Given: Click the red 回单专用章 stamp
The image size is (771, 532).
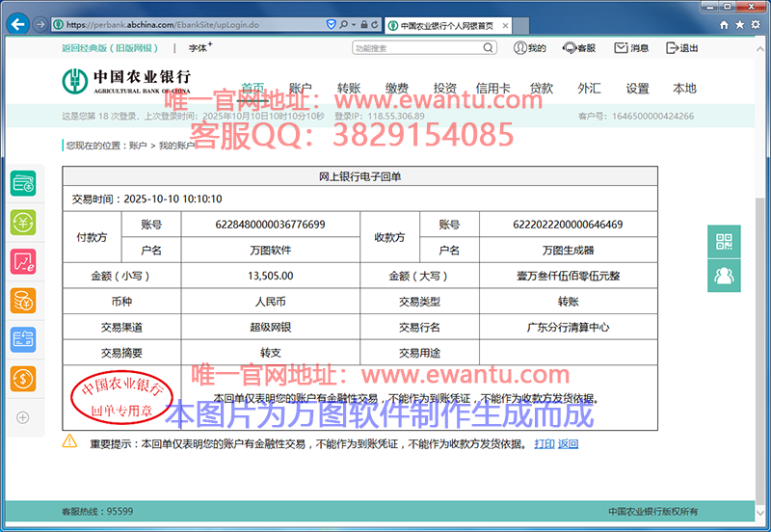Looking at the screenshot, I should pyautogui.click(x=122, y=397).
